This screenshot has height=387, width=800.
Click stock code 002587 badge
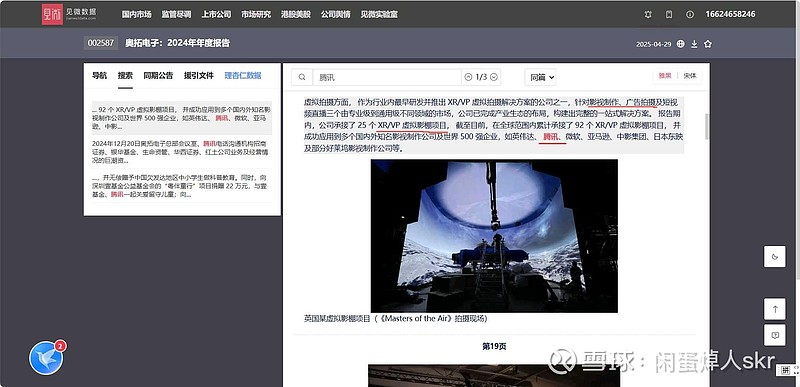(101, 43)
